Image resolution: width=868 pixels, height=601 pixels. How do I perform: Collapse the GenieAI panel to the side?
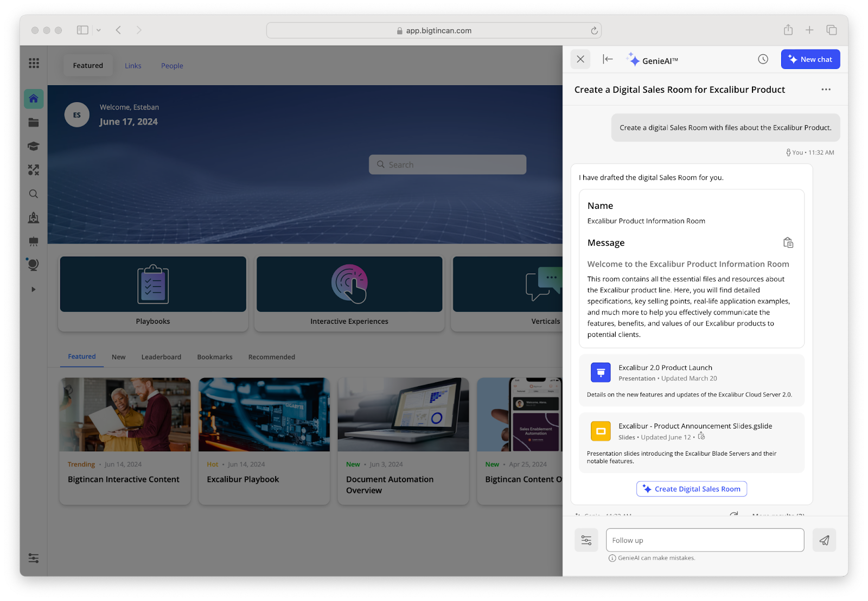pos(608,59)
